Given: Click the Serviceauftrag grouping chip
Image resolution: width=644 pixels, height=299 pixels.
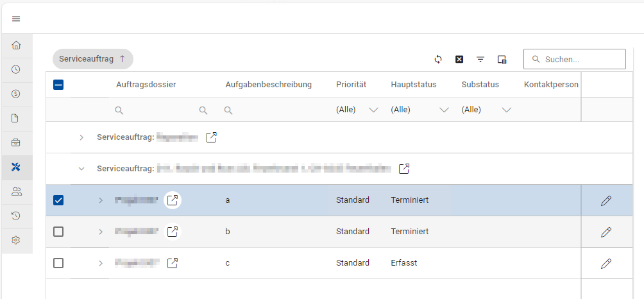Looking at the screenshot, I should [x=92, y=59].
